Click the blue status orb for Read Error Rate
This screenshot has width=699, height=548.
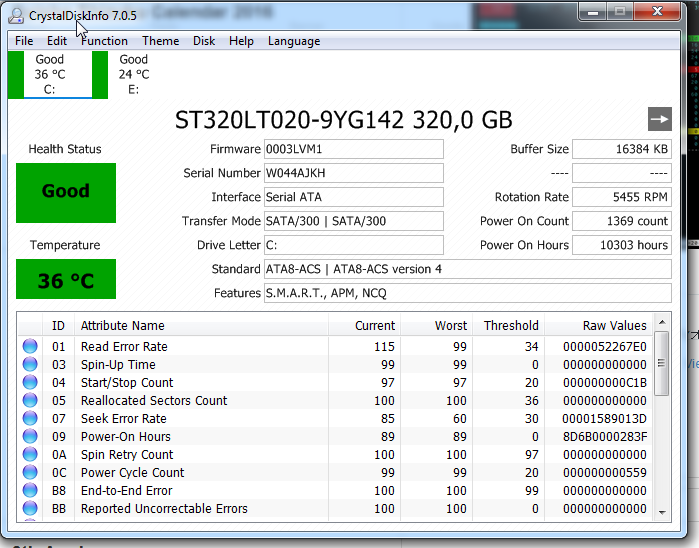click(x=30, y=347)
